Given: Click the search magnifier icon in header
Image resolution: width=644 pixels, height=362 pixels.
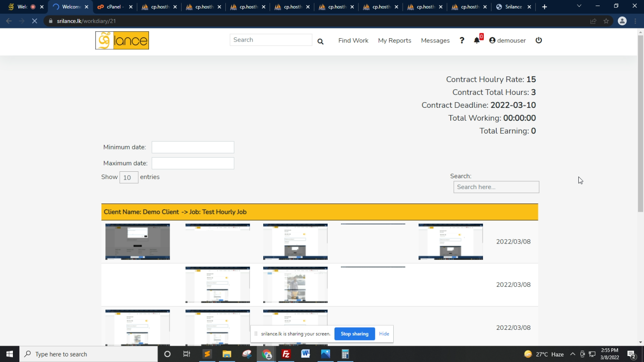Looking at the screenshot, I should 320,41.
